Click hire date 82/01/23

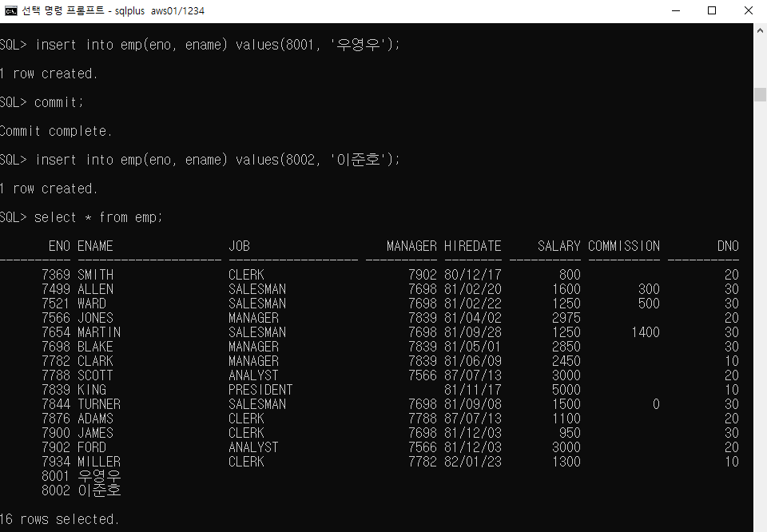tap(472, 462)
